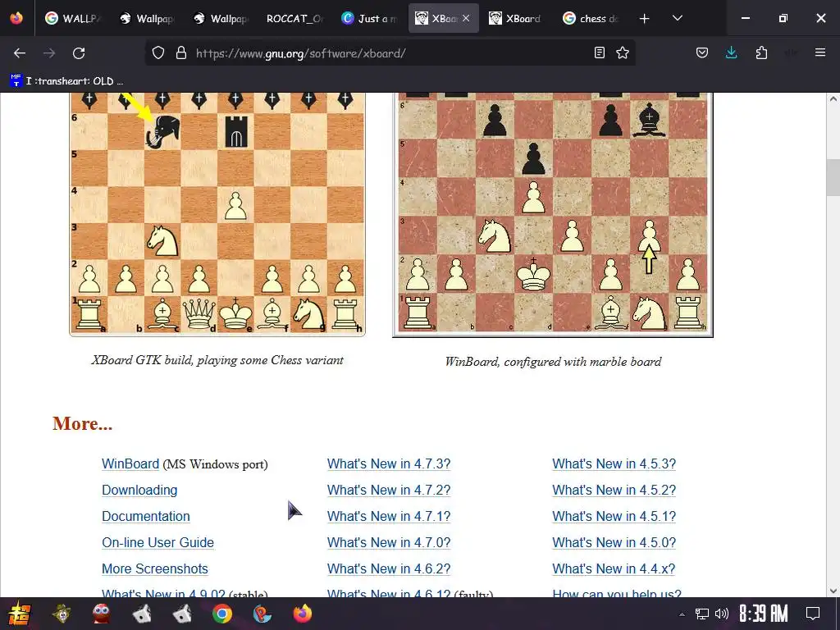Click the gnu.org URL address bar

coord(390,53)
